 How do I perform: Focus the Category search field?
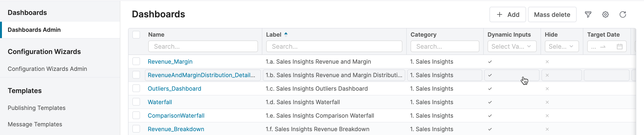[444, 47]
